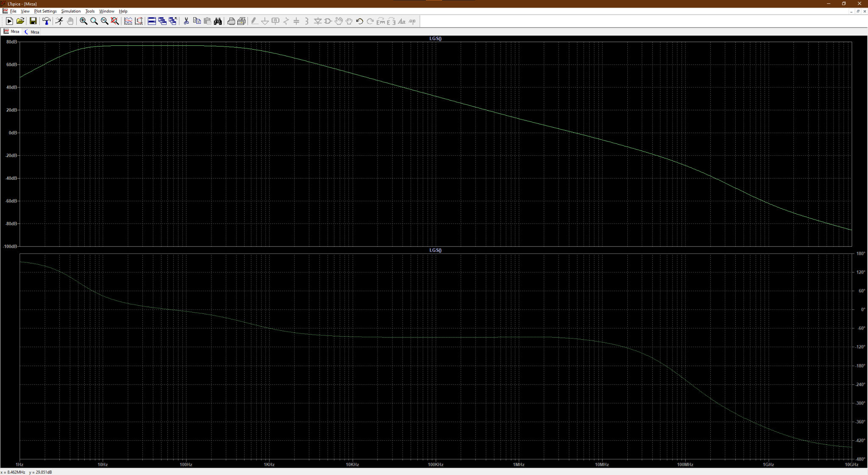Click the 100MHz frequency axis label
The height and width of the screenshot is (475, 868).
coord(685,465)
